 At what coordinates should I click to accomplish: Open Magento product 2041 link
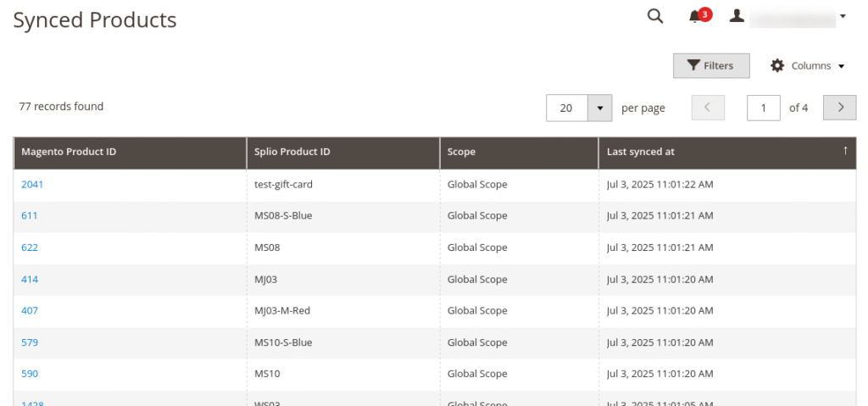tap(31, 184)
